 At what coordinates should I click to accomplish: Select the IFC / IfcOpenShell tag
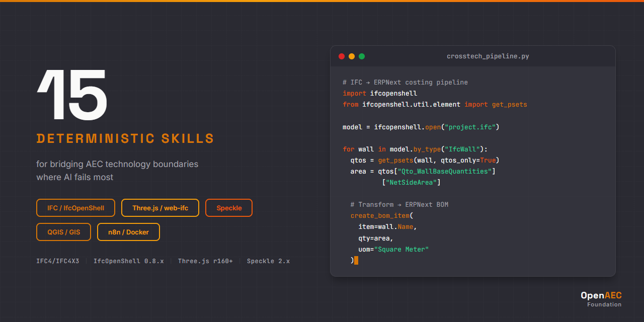(x=75, y=208)
